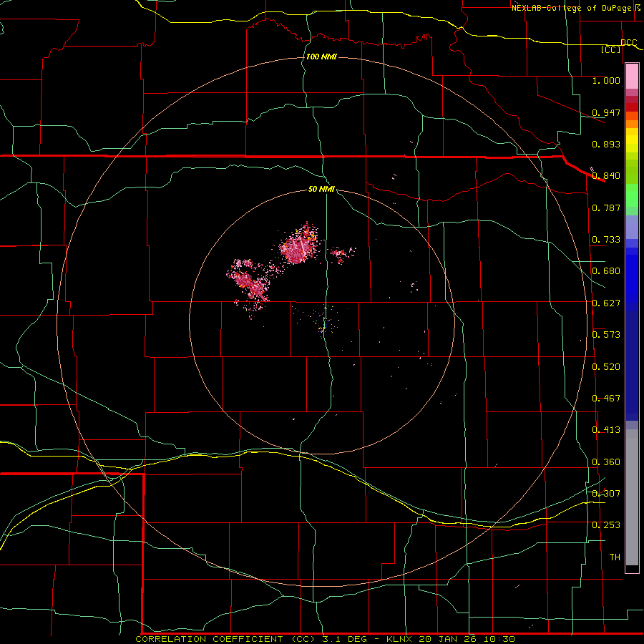Pick the gray segment of the color bar
The width and height of the screenshot is (644, 644).
click(632, 497)
